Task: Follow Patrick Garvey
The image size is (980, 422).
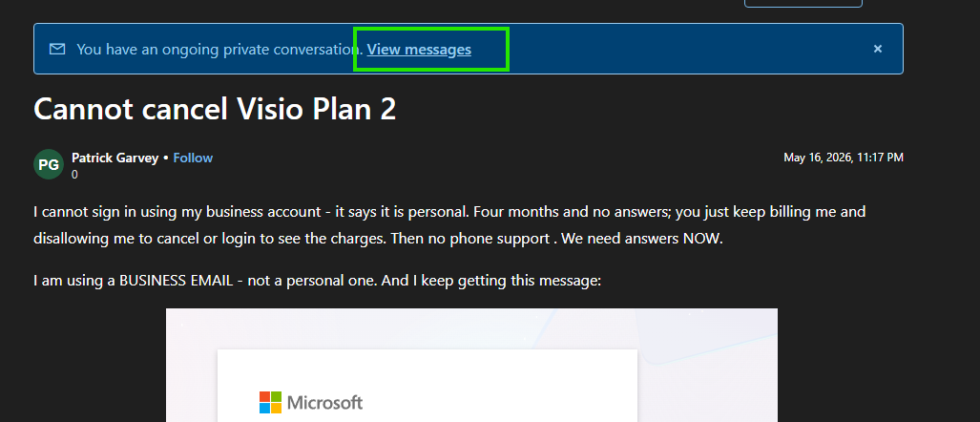Action: pyautogui.click(x=193, y=158)
